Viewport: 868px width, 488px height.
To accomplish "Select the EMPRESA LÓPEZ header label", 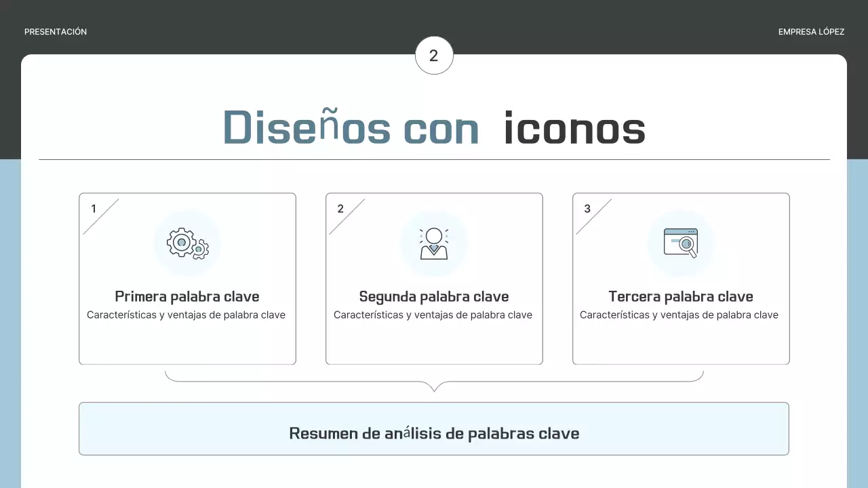I will point(811,31).
